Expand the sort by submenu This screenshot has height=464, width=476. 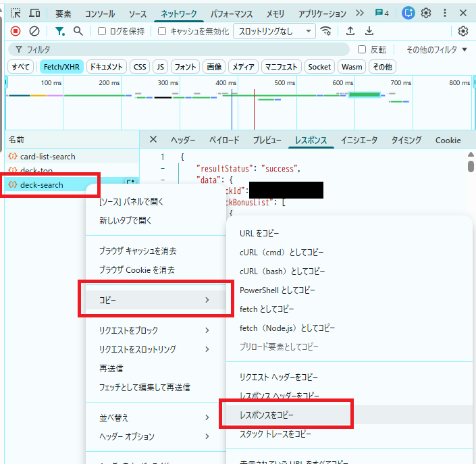tap(156, 418)
